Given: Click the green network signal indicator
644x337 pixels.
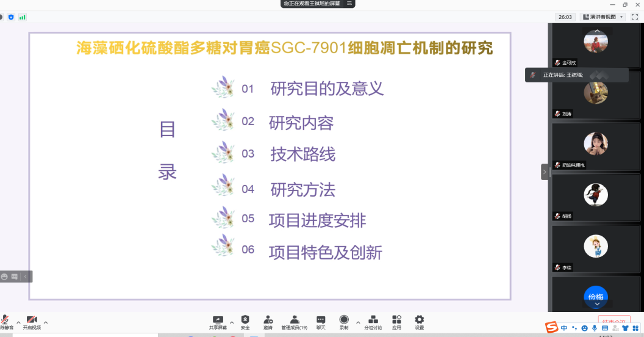Looking at the screenshot, I should [x=23, y=17].
